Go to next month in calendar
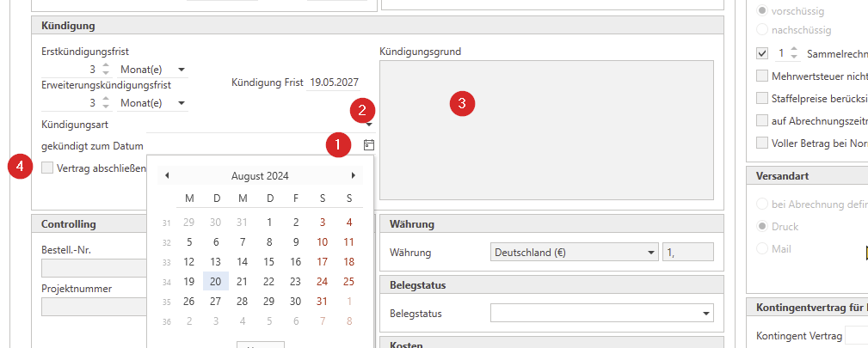 (353, 175)
